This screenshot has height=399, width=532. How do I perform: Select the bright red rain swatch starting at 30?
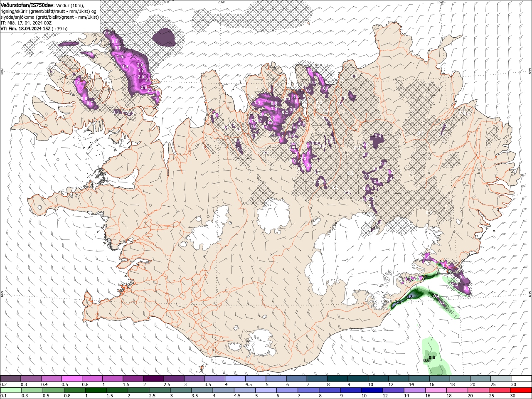tap(521, 390)
